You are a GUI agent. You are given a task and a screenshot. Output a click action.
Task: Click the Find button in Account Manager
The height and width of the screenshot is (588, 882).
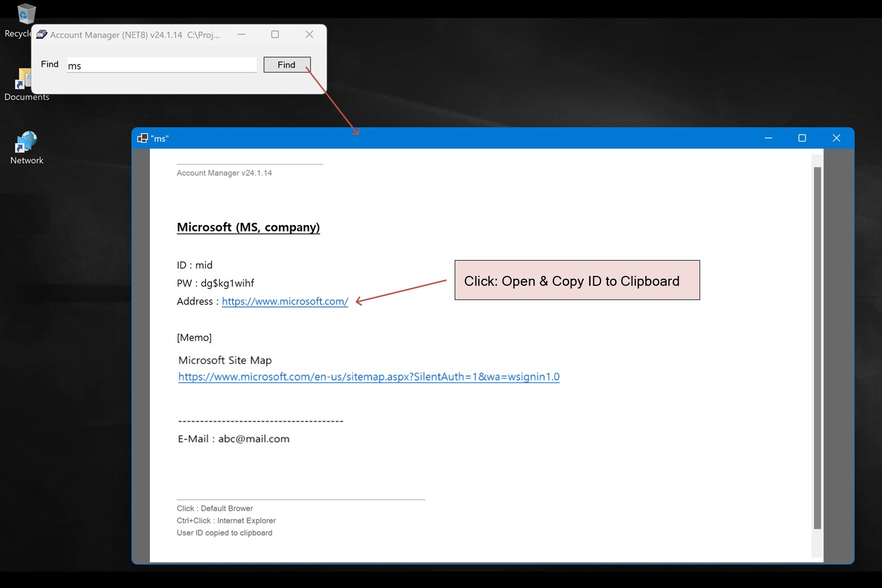click(287, 65)
